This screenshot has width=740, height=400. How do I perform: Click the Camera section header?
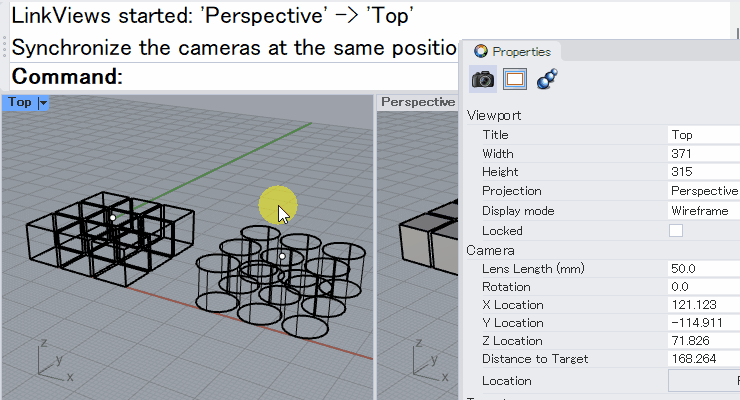pos(490,250)
